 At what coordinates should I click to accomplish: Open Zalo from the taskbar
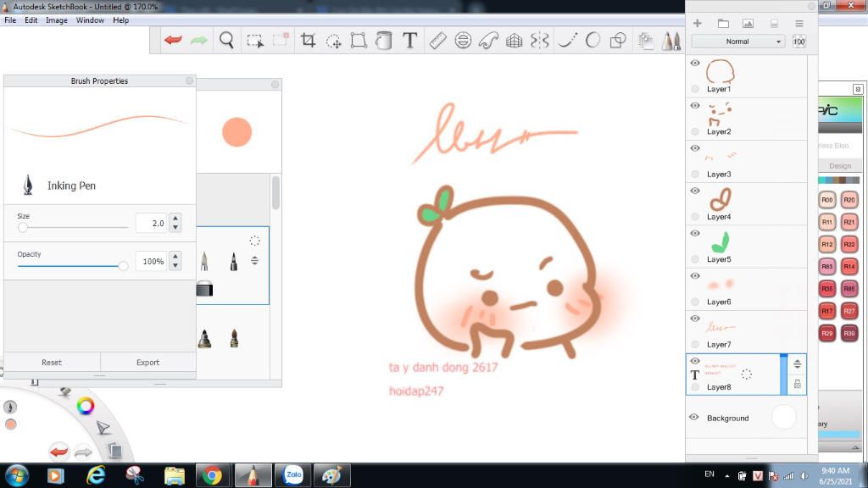click(292, 475)
